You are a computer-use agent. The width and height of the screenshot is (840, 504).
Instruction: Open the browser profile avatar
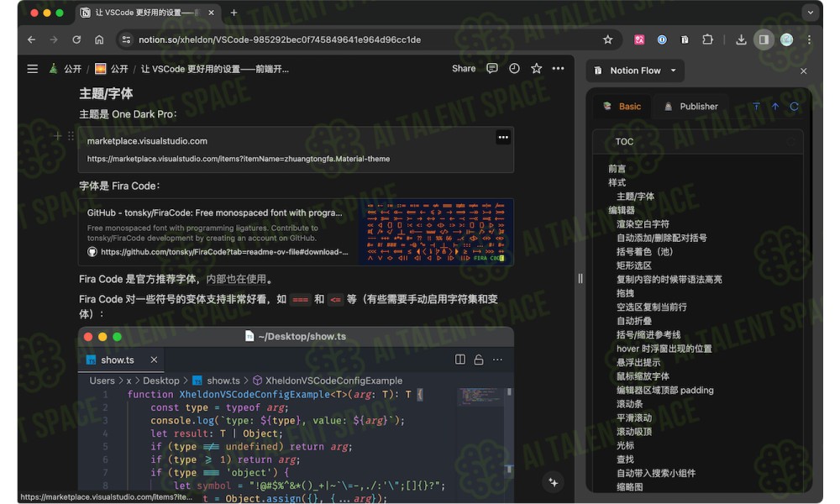tap(786, 39)
